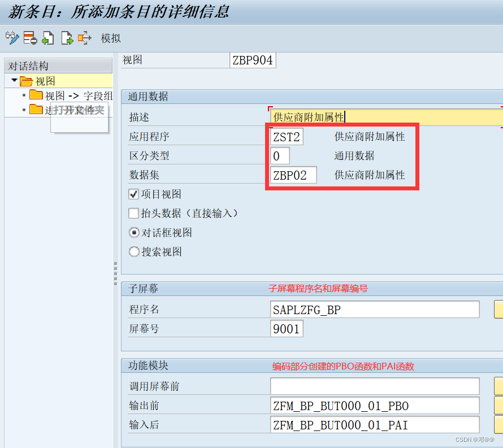This screenshot has height=448, width=503.
Task: Click the 描述 field with 供应商附加属性
Action: pos(386,117)
